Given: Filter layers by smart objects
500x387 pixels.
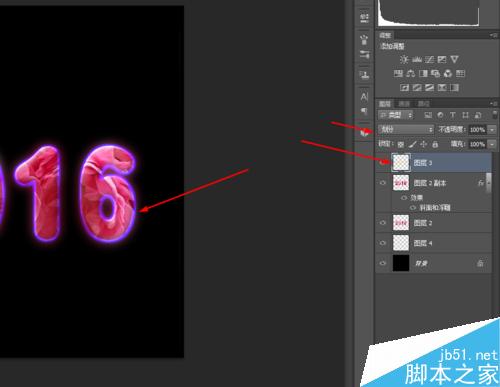Looking at the screenshot, I should 478,115.
